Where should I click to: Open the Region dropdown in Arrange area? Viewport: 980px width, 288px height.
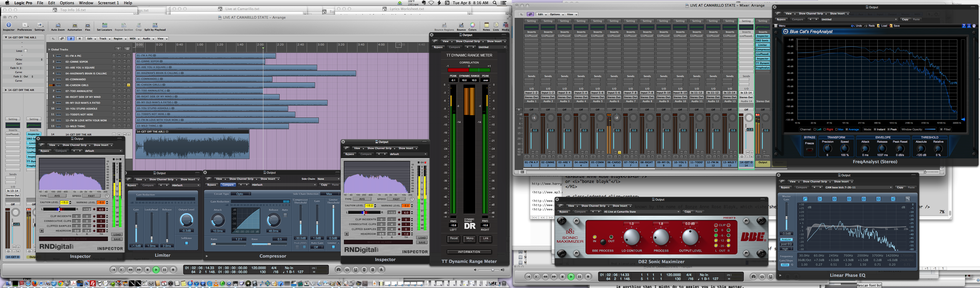[119, 38]
